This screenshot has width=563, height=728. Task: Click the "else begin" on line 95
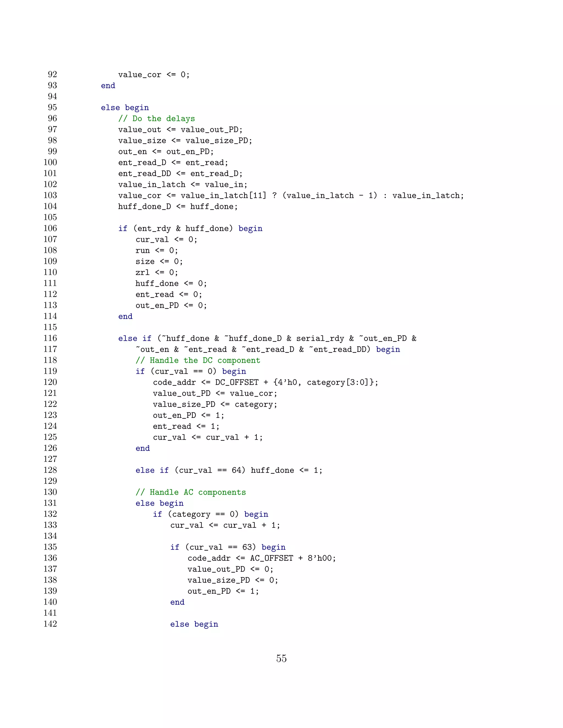[x=125, y=108]
